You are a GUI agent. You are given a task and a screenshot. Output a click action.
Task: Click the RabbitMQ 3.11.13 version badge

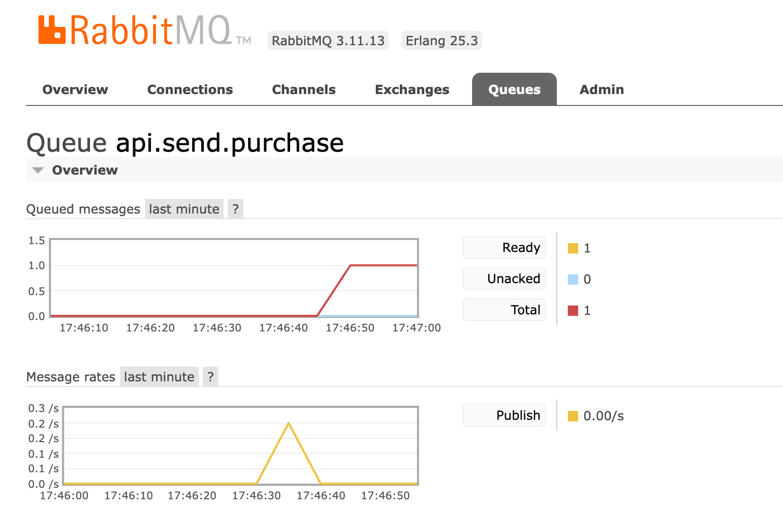(328, 40)
